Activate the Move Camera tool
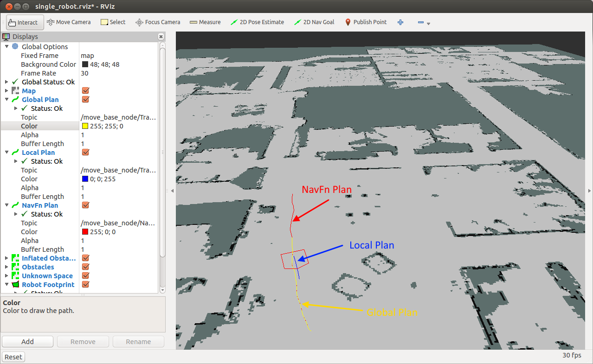Screen dimensions: 593x364 (69, 22)
